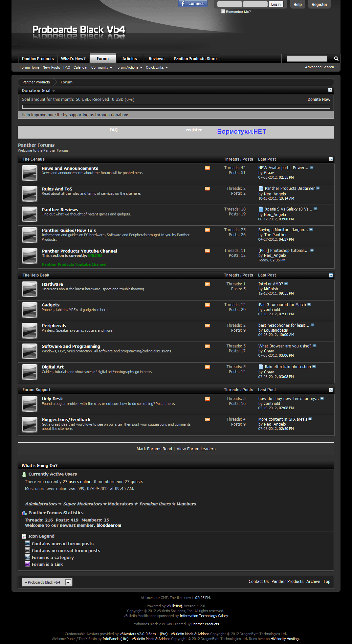The height and width of the screenshot is (644, 352).
Task: Click the Contact Us footer link
Action: click(x=258, y=581)
